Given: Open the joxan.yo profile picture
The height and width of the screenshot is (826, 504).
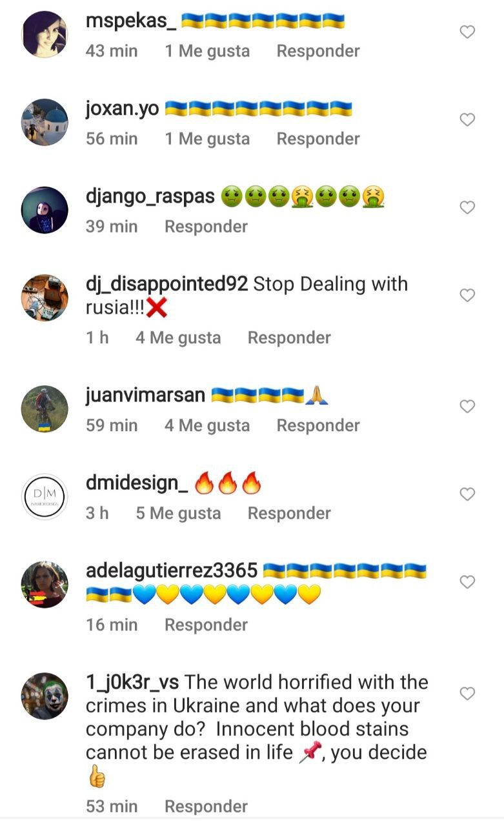Looking at the screenshot, I should tap(45, 122).
